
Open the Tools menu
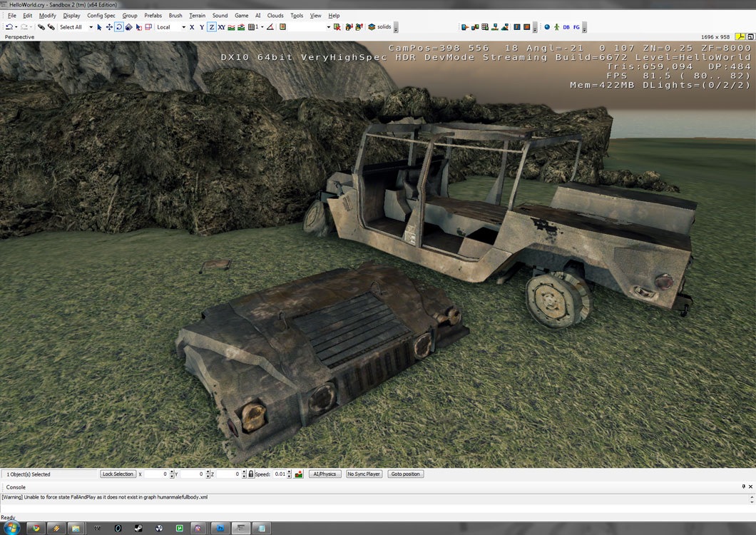(x=297, y=16)
